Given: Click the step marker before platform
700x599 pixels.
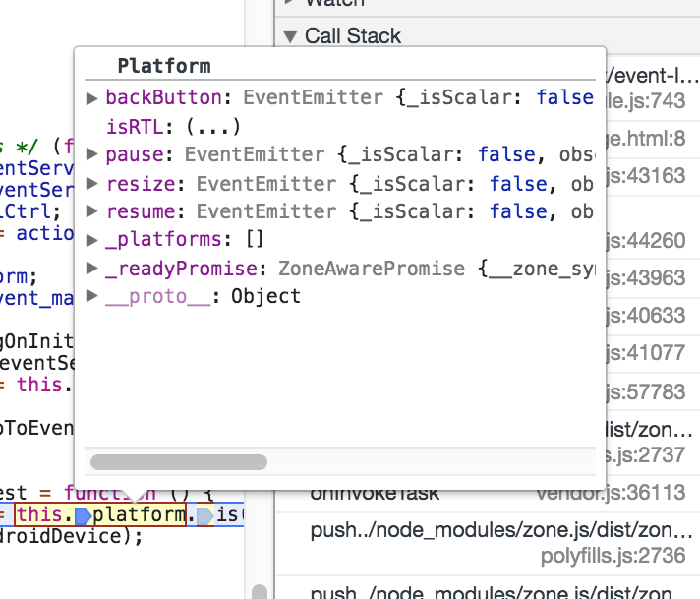Looking at the screenshot, I should point(83,516).
